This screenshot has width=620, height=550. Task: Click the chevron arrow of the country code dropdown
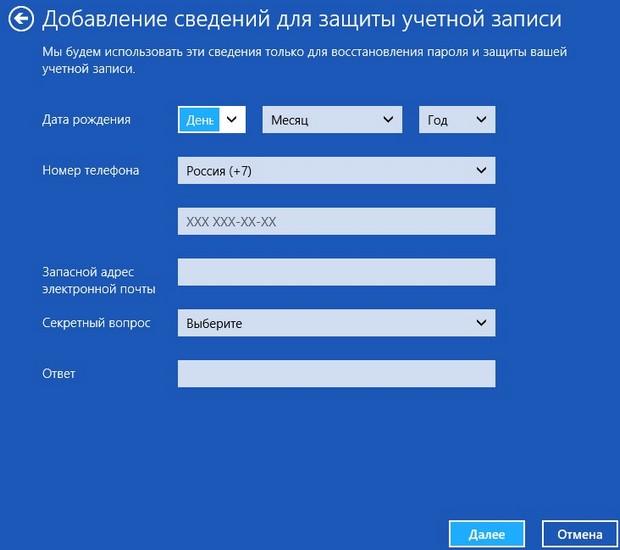point(481,171)
